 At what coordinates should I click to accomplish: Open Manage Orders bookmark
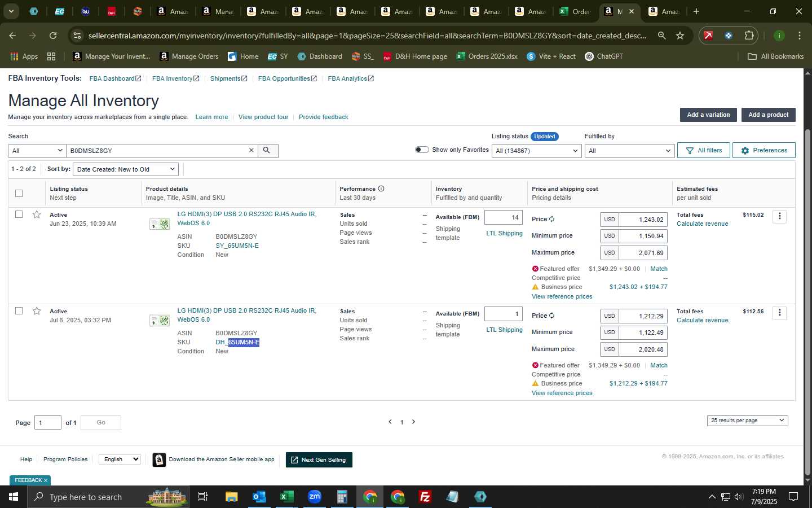pyautogui.click(x=189, y=56)
